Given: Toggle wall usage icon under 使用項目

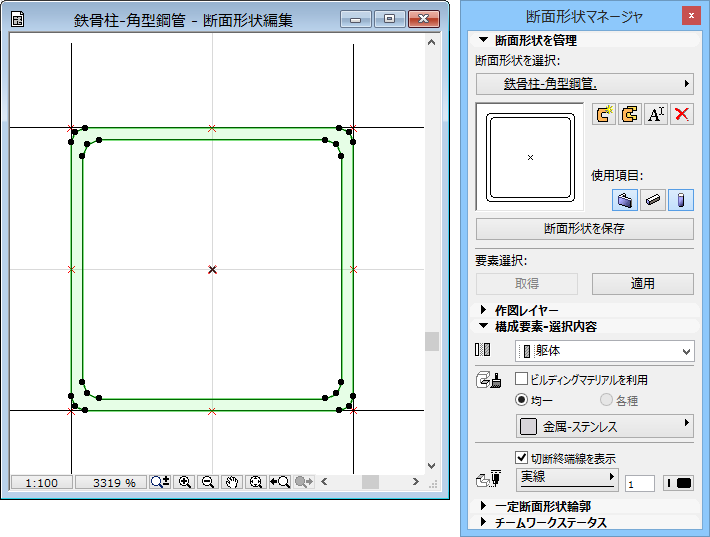Looking at the screenshot, I should coord(625,200).
